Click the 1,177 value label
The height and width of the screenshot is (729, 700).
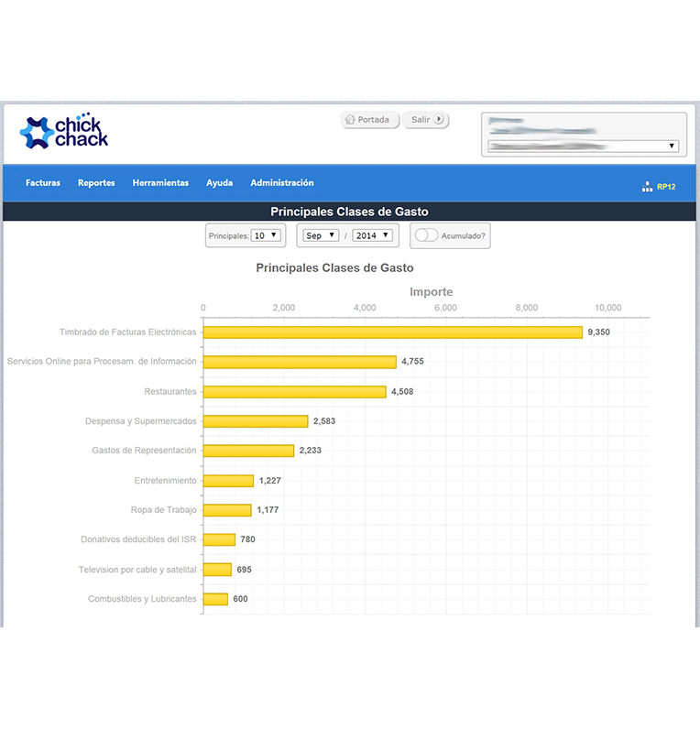pyautogui.click(x=268, y=510)
